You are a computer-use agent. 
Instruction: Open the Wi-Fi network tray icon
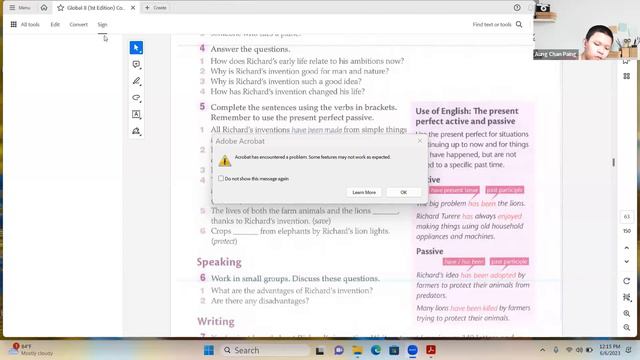coord(569,350)
